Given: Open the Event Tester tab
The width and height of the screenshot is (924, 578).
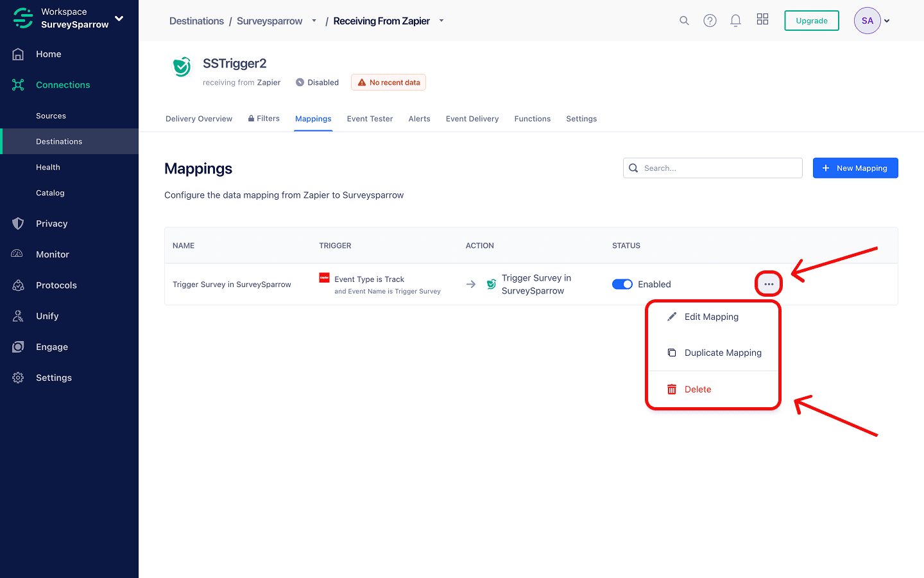Looking at the screenshot, I should (370, 119).
